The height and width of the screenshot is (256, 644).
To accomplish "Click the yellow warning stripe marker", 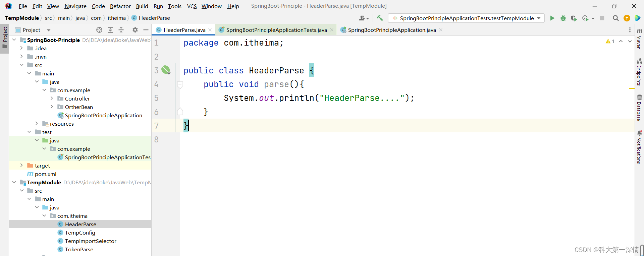I will pyautogui.click(x=631, y=88).
